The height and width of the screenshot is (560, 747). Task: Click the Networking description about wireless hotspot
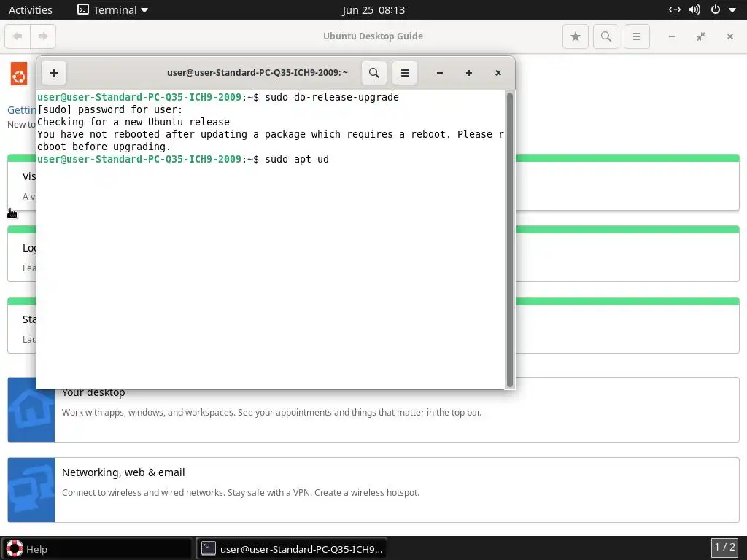pyautogui.click(x=241, y=492)
